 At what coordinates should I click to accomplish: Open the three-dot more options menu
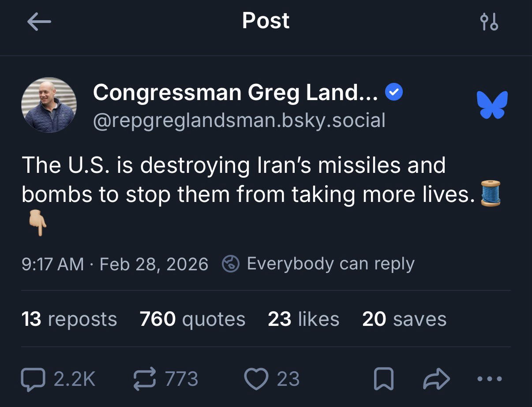(489, 379)
